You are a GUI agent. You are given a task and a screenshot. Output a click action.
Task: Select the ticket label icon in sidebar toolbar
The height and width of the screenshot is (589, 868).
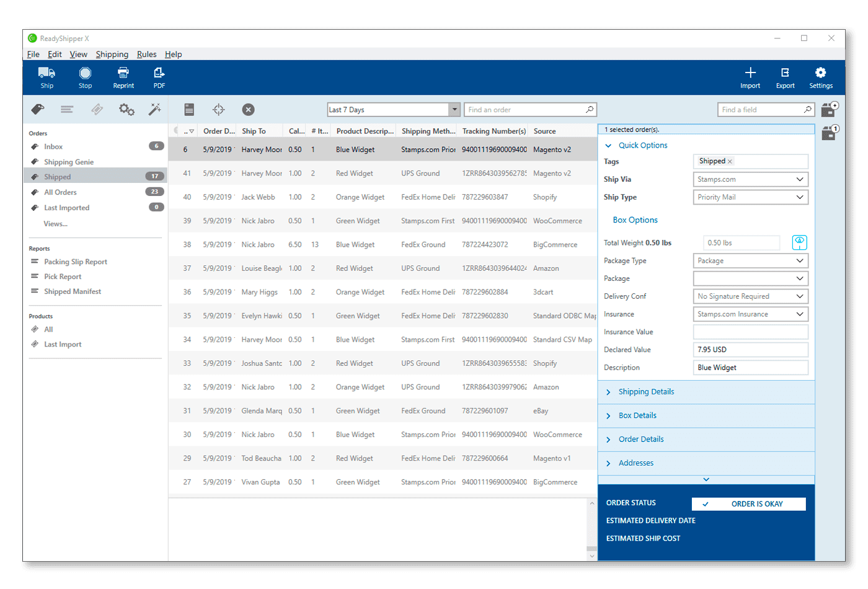pos(97,110)
